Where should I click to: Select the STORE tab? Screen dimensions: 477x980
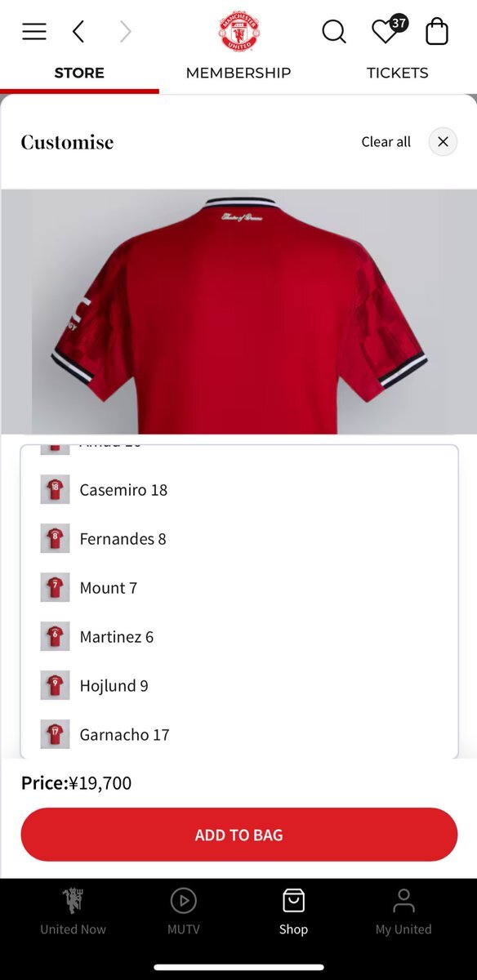coord(79,73)
